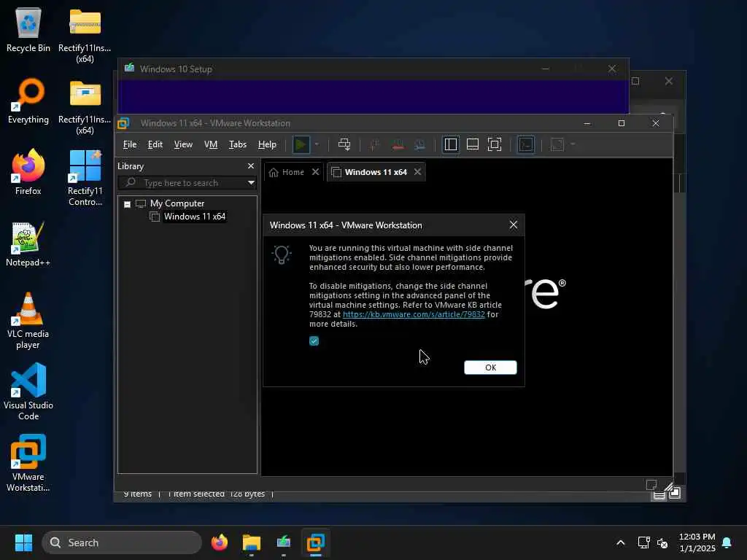Open the power options dropdown arrow

pos(317,144)
